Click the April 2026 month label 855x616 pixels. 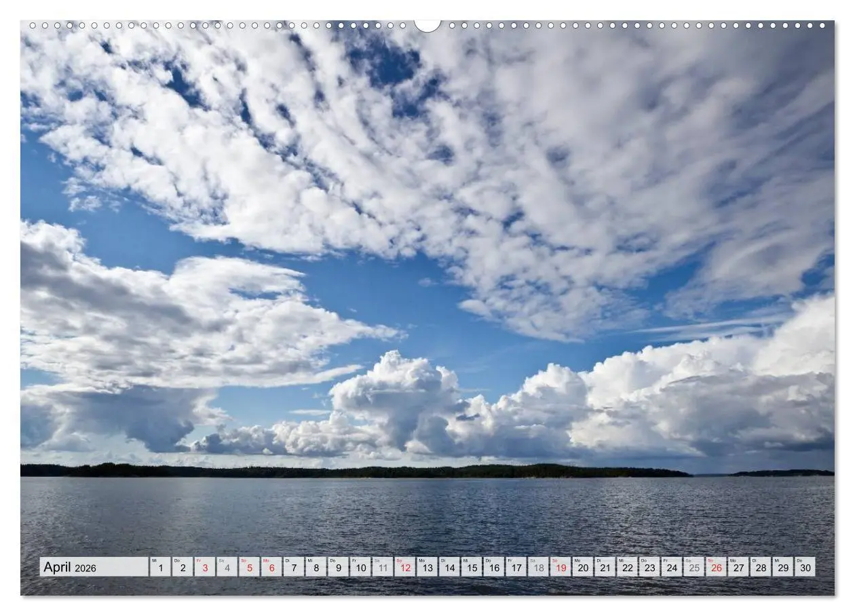(x=71, y=569)
